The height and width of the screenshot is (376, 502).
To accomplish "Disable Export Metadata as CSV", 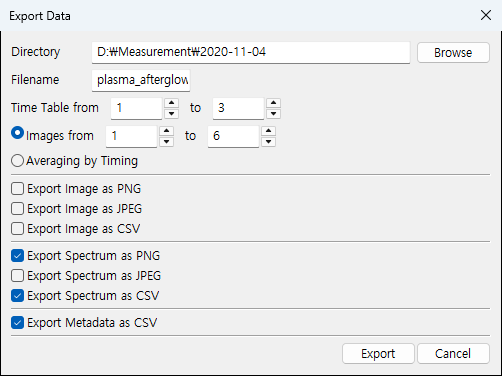I will point(17,323).
